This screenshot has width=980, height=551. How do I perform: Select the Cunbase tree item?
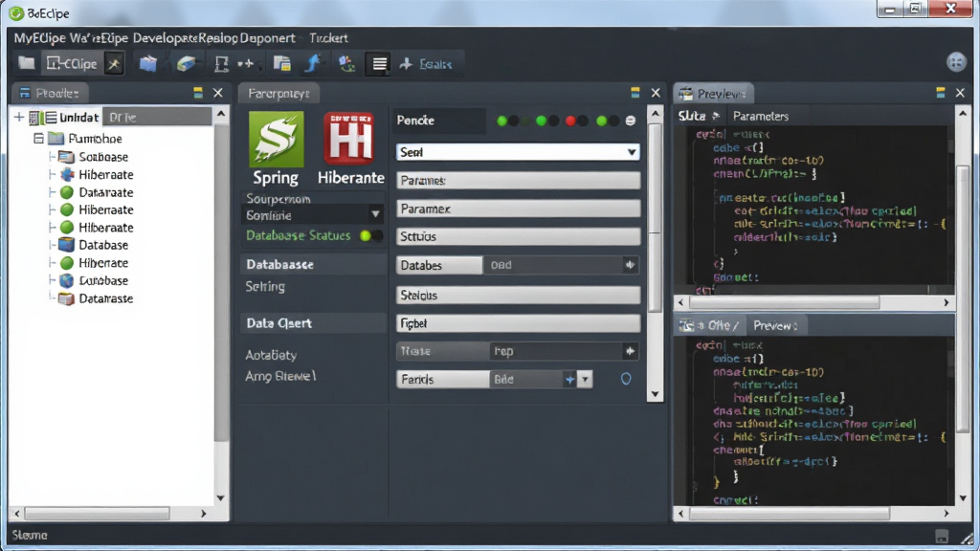point(94,280)
